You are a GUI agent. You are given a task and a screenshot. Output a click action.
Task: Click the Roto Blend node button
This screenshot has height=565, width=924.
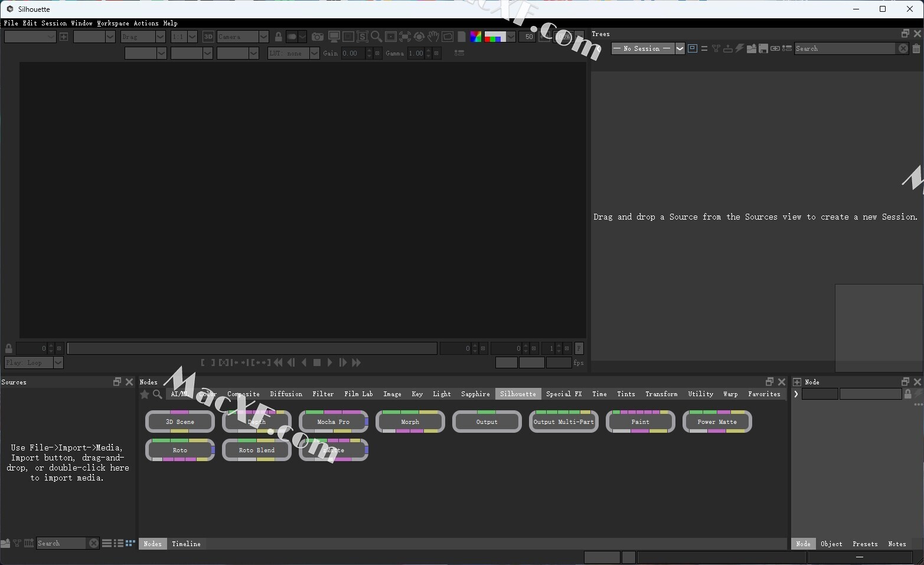[257, 450]
